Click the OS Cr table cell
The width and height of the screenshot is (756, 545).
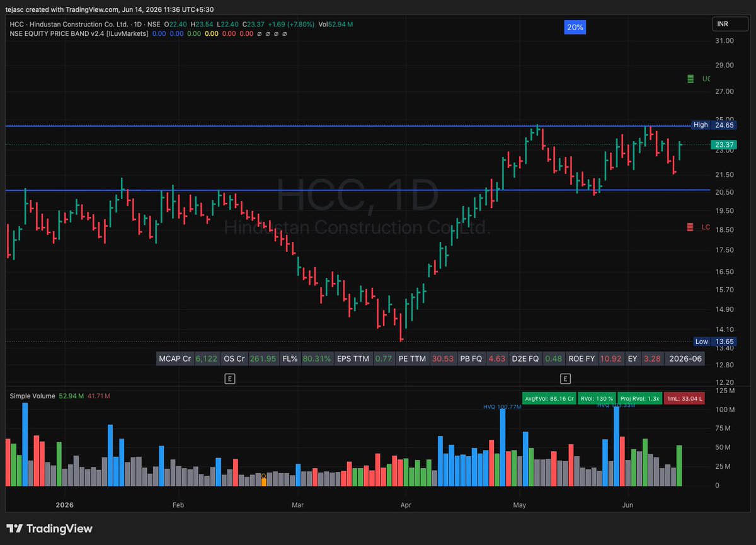click(234, 359)
